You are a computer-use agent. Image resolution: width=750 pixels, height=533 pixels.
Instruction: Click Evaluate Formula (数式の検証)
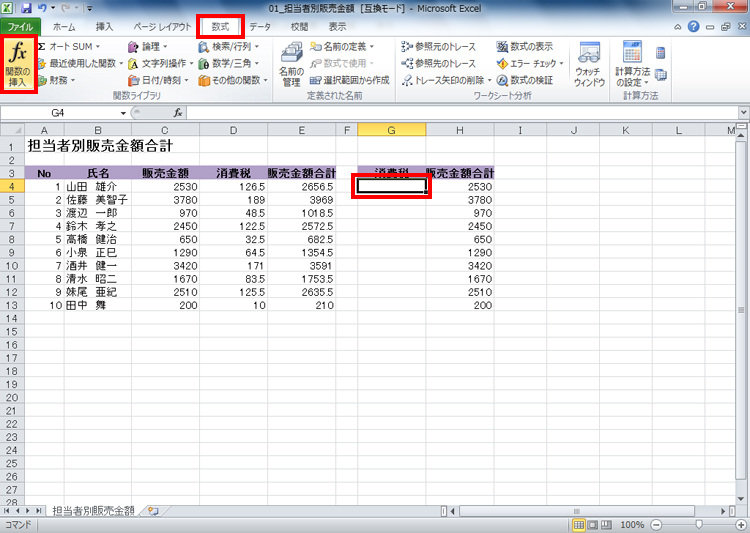pyautogui.click(x=525, y=80)
